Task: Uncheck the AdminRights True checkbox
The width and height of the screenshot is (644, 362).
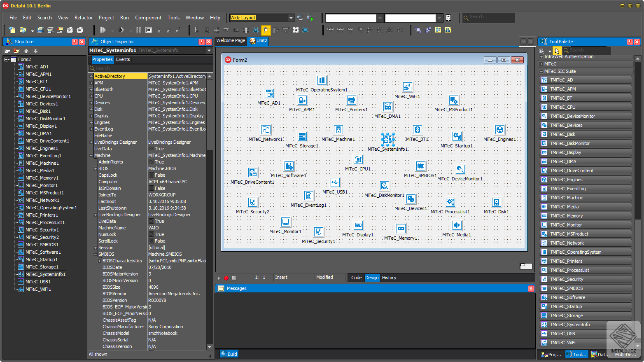Action: coord(151,162)
